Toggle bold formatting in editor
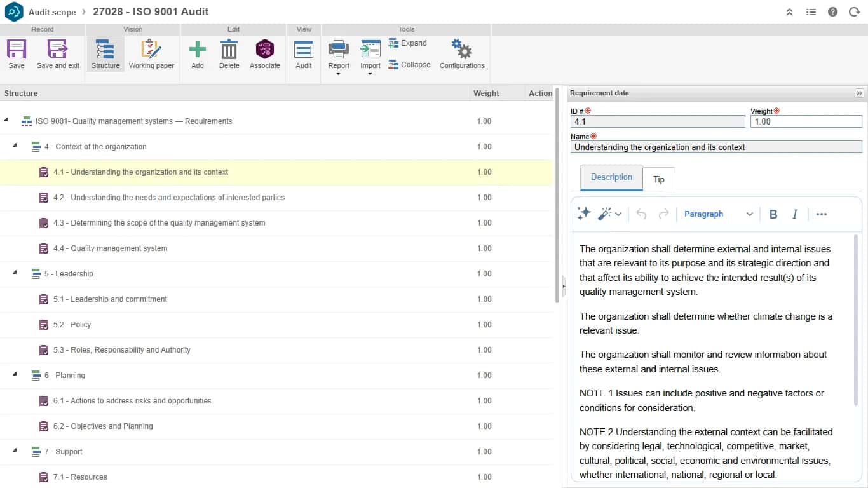Screen dimensions: 868x488 [x=773, y=214]
